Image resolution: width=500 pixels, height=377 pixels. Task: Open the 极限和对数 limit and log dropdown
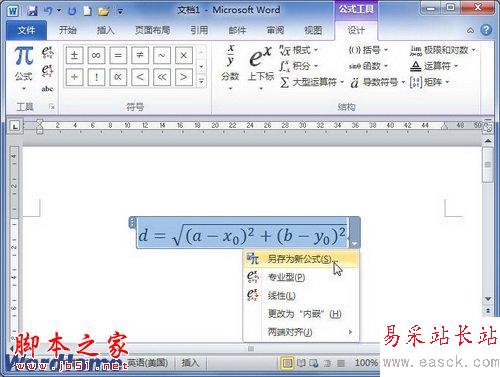click(443, 50)
